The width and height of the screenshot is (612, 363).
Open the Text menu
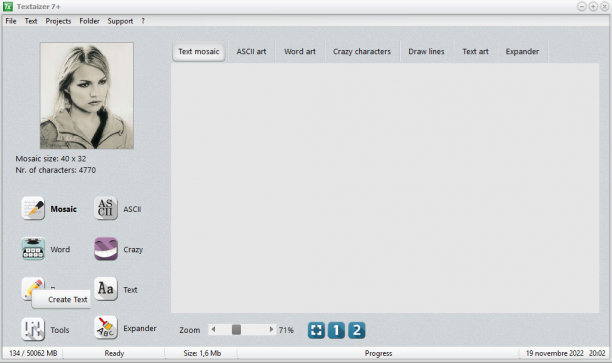click(31, 21)
